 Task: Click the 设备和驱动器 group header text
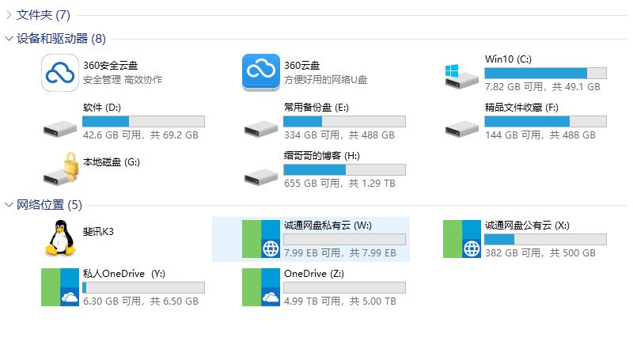click(52, 39)
